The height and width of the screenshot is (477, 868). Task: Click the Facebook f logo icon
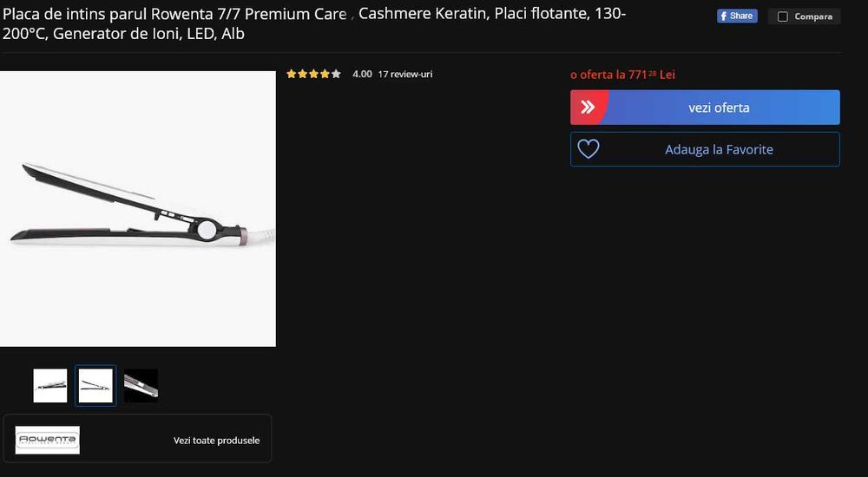(x=723, y=16)
